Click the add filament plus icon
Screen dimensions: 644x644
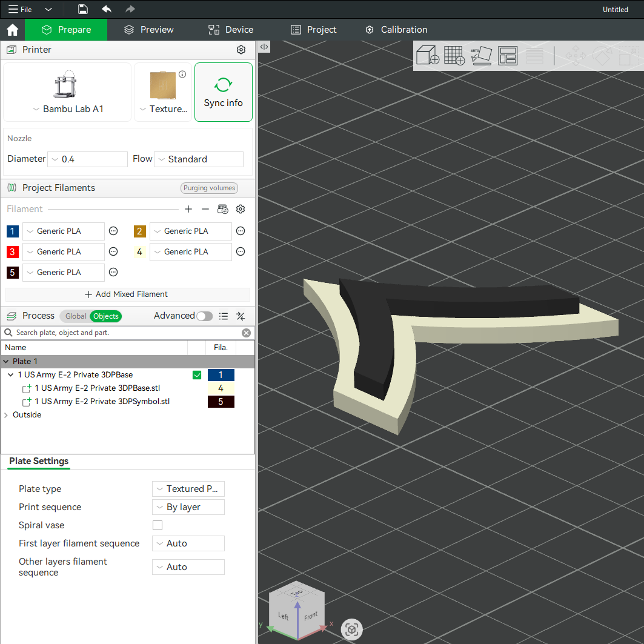click(x=188, y=209)
